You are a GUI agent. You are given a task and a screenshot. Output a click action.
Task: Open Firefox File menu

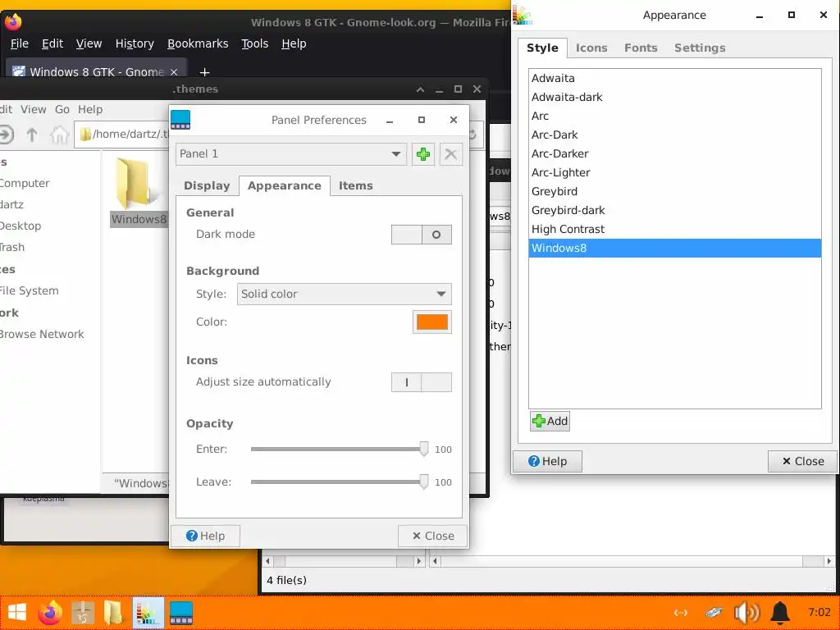(x=20, y=44)
